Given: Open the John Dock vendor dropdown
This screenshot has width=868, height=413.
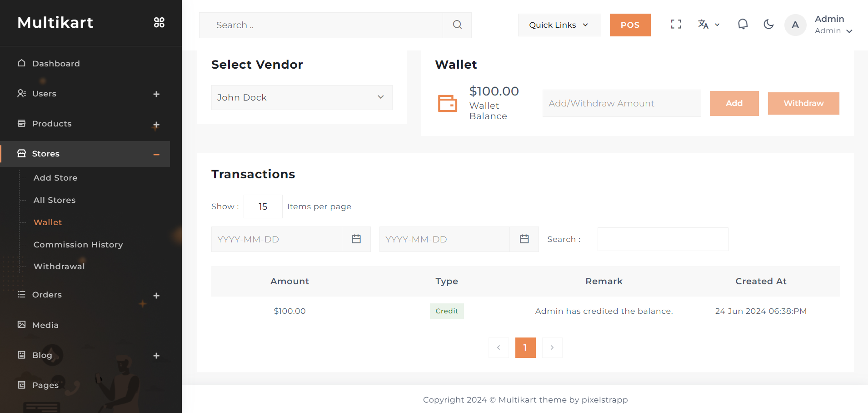Looking at the screenshot, I should tap(301, 97).
